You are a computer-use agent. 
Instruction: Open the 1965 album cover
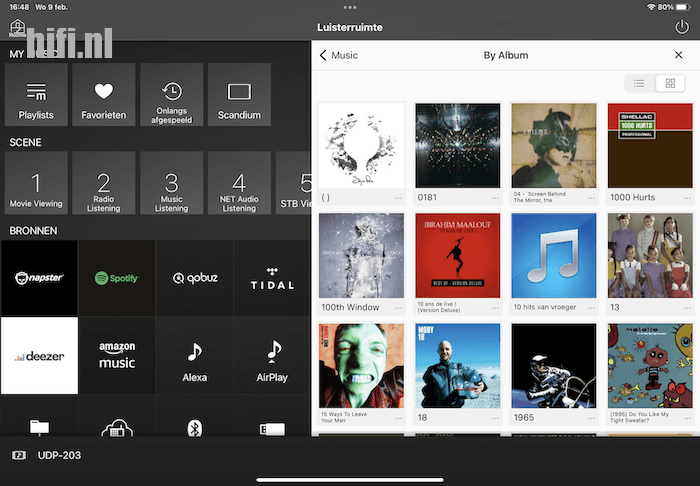[x=554, y=366]
